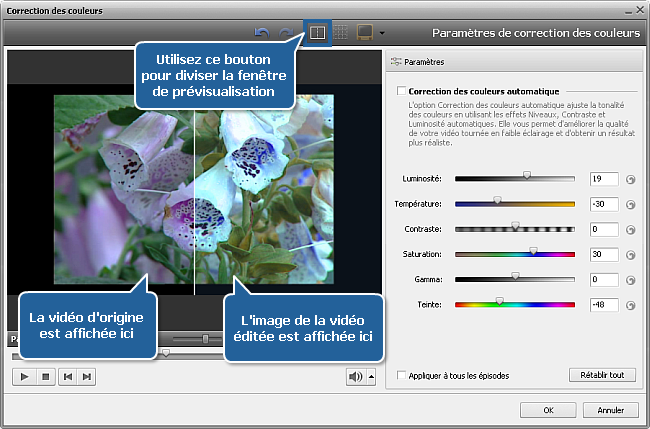Click the Température value input field

click(603, 204)
